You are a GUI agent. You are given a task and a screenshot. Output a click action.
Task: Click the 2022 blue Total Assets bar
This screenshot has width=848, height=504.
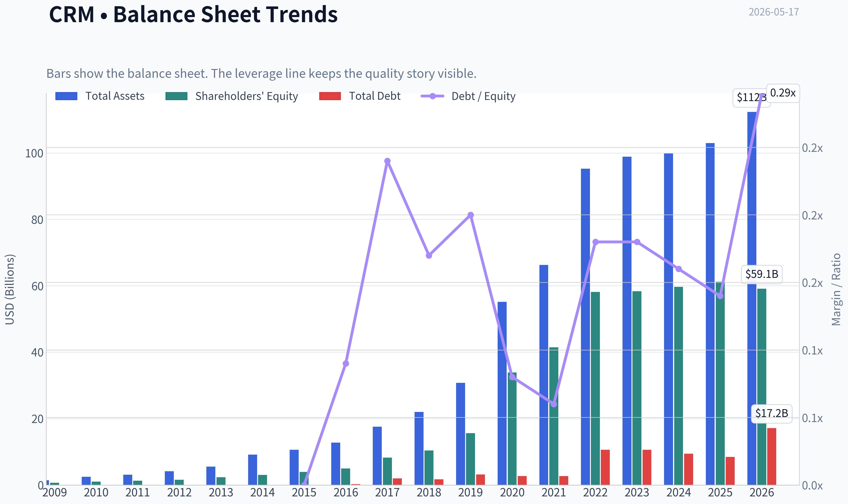(586, 327)
